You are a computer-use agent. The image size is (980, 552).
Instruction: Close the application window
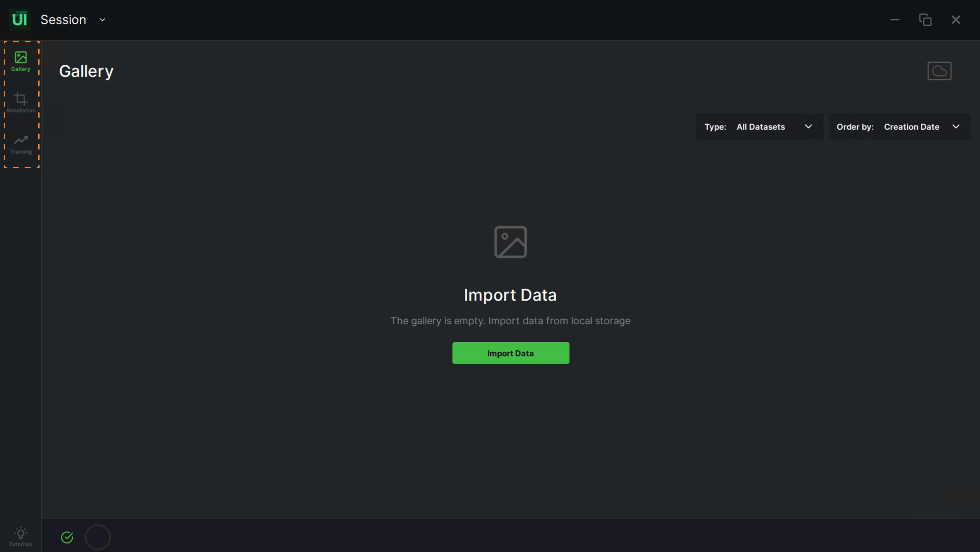tap(956, 20)
